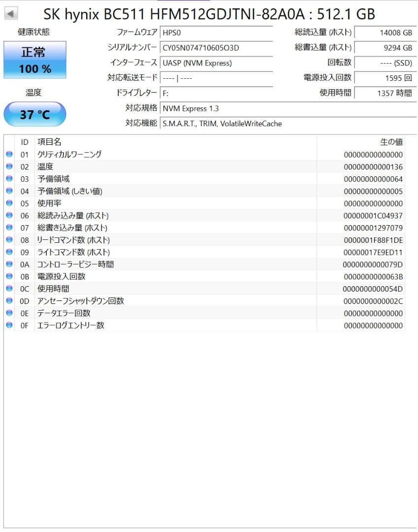This screenshot has width=418, height=532.
Task: Click the status icon for データエラー回数
Action: click(x=9, y=313)
